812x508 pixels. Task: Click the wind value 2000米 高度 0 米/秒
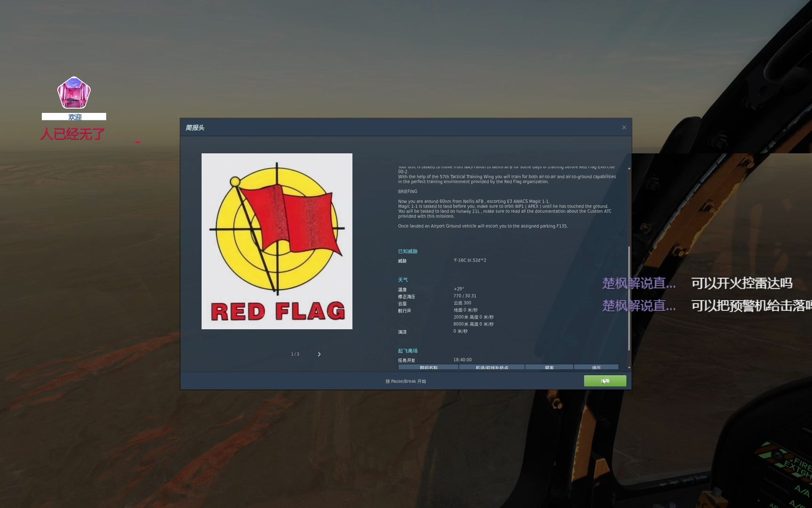[x=474, y=317]
